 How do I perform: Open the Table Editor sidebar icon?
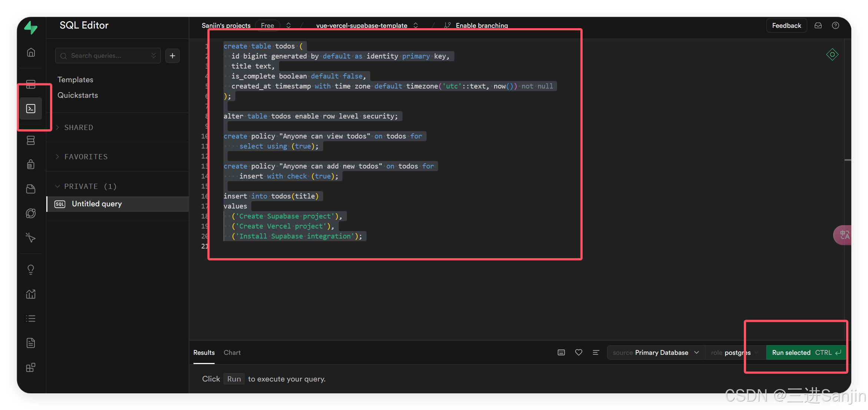(31, 84)
